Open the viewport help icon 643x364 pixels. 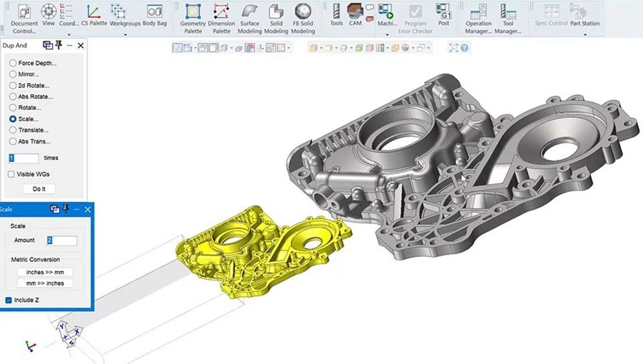click(464, 48)
